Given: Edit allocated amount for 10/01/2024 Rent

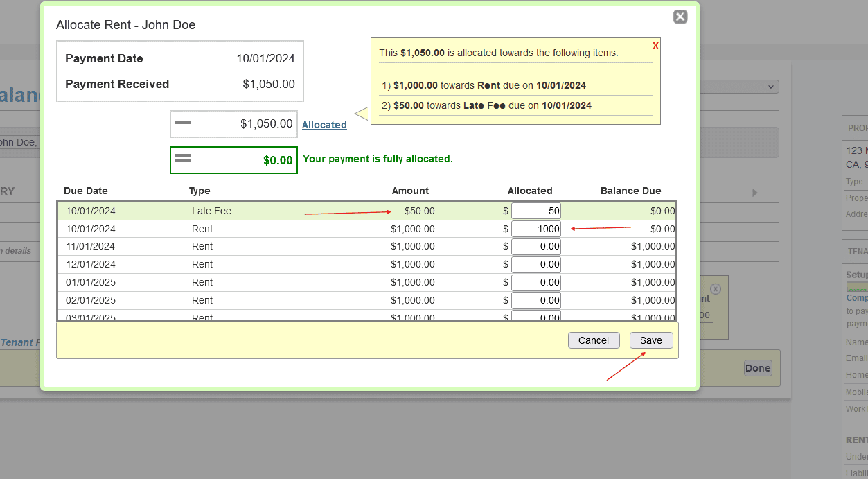Looking at the screenshot, I should [535, 229].
